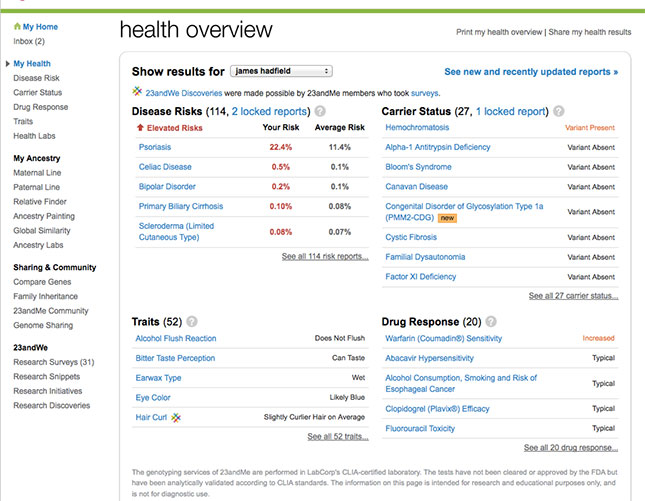Open Paternal Line in sidebar
645x501 pixels.
pos(37,187)
